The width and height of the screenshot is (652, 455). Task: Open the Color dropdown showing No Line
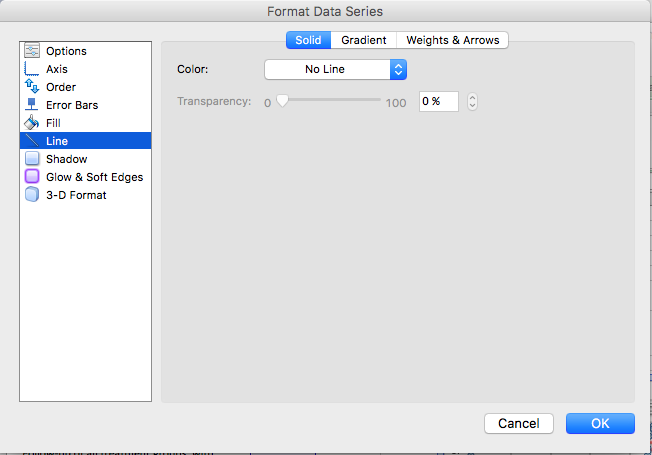point(335,69)
